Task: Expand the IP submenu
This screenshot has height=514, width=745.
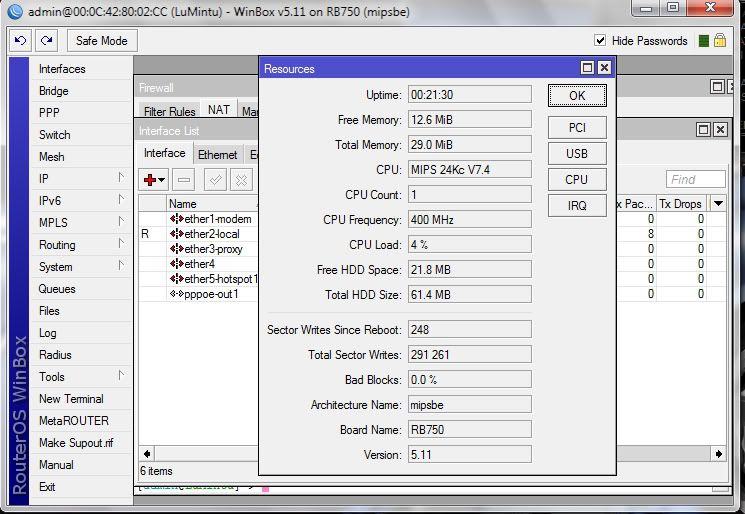Action: click(x=81, y=179)
